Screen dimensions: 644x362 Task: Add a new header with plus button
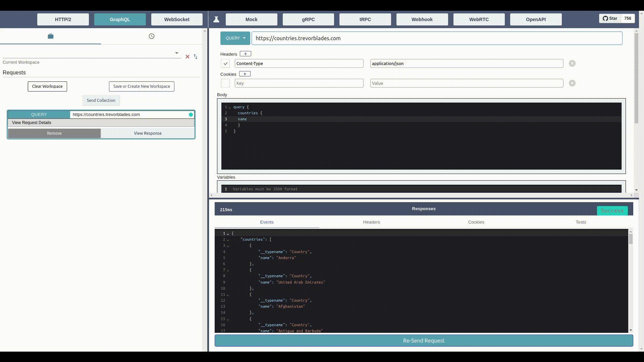coord(246,54)
